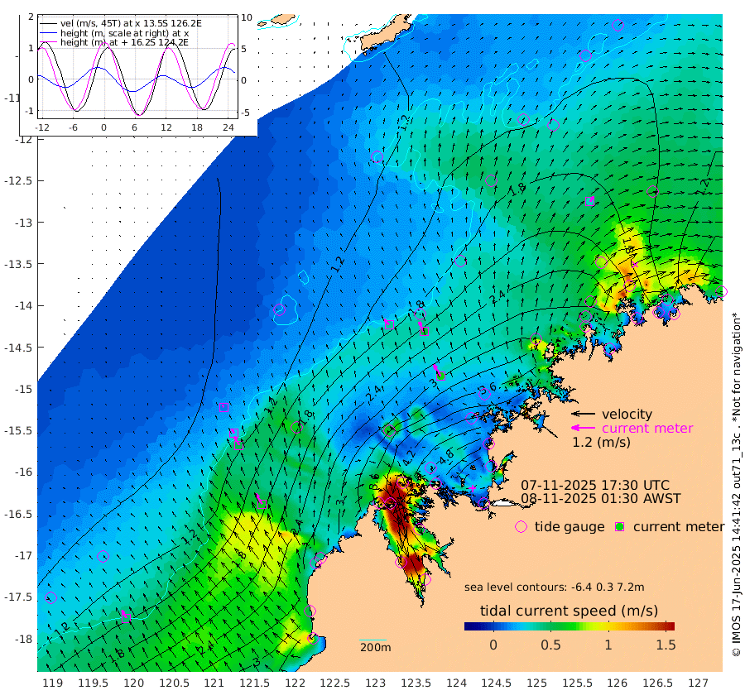Click the black line sample beside 'vel (m/s, 45T)'
Image resolution: width=745 pixels, height=700 pixels.
coord(48,23)
